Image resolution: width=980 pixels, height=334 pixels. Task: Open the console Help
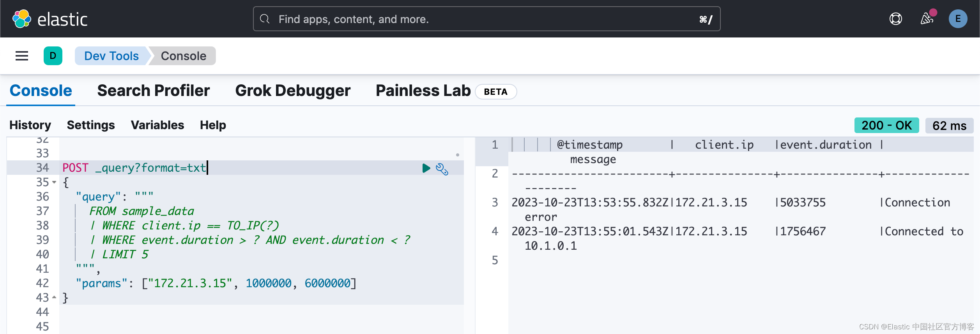[213, 125]
